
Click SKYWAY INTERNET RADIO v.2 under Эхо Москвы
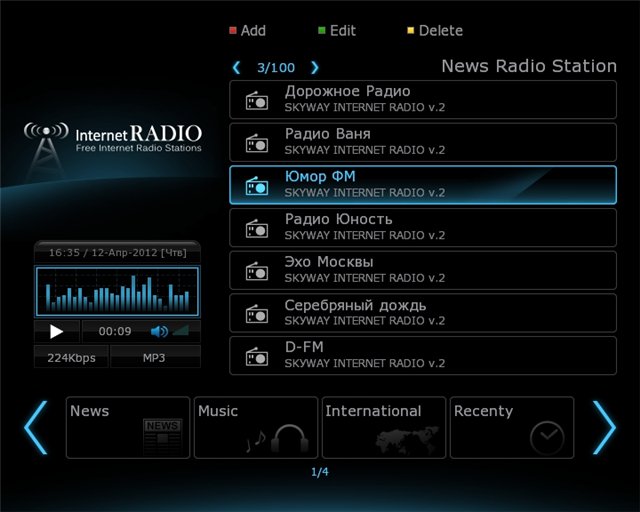pos(364,278)
